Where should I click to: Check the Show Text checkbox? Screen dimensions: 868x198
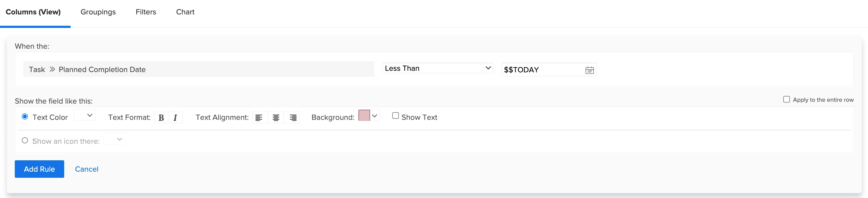click(395, 116)
